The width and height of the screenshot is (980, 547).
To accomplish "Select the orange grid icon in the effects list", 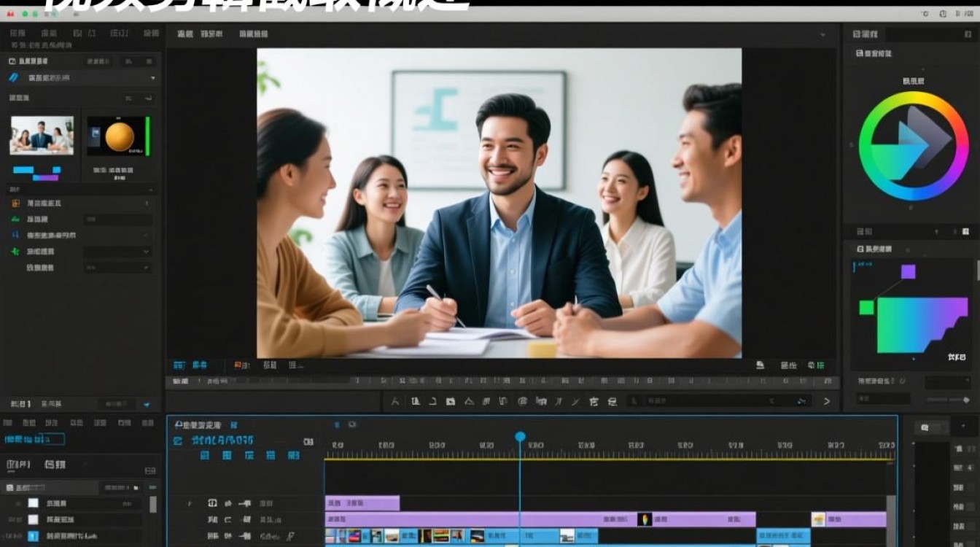I will click(15, 203).
